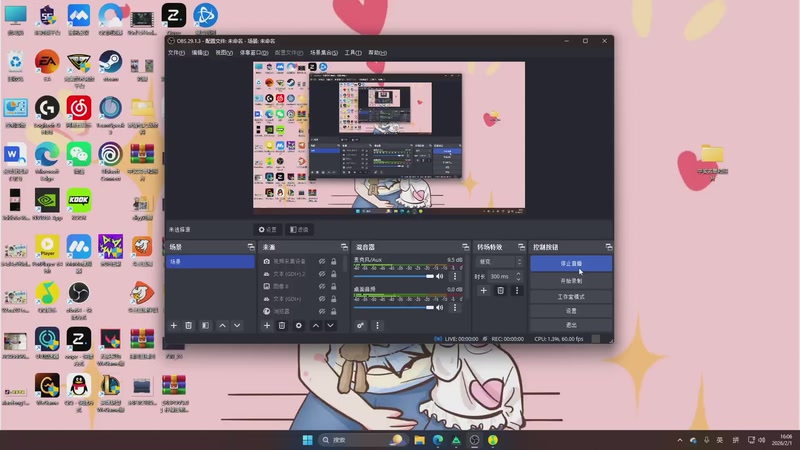Viewport: 800px width, 450px height.
Task: Enable 工作室模式 button
Action: coord(571,296)
